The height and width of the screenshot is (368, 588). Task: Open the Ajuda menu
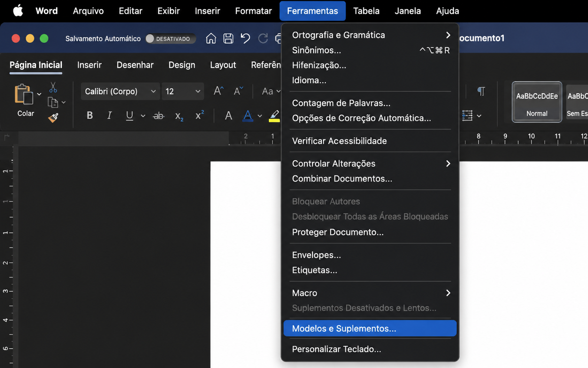click(x=447, y=11)
